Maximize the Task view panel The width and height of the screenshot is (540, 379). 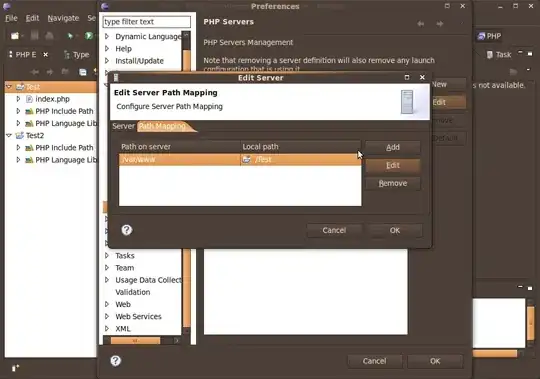pos(530,53)
